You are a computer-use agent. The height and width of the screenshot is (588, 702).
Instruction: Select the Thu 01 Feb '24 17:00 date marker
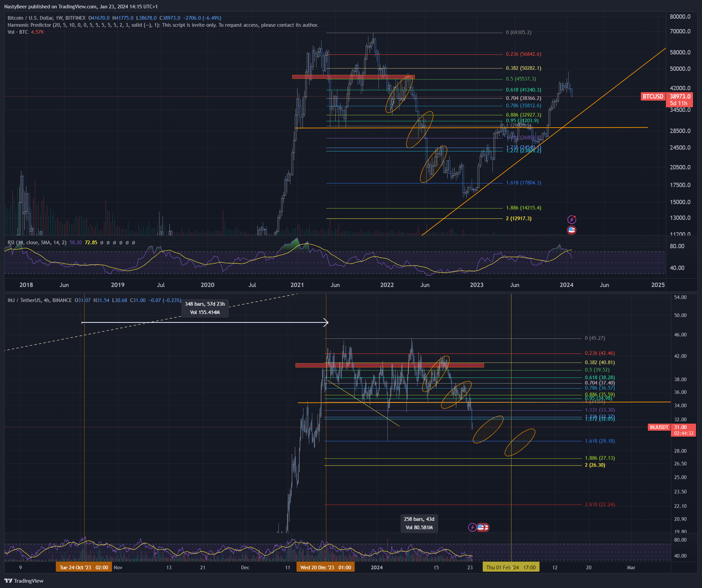pos(511,567)
